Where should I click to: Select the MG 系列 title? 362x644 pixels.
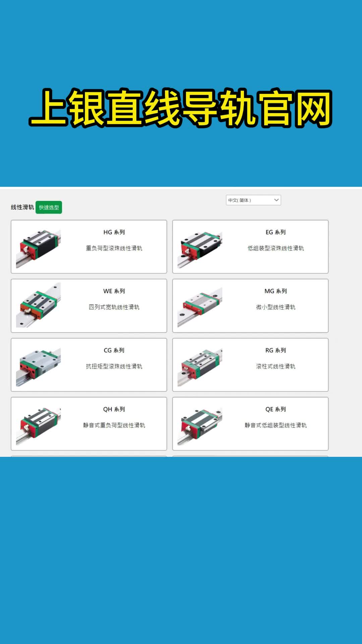pos(276,291)
